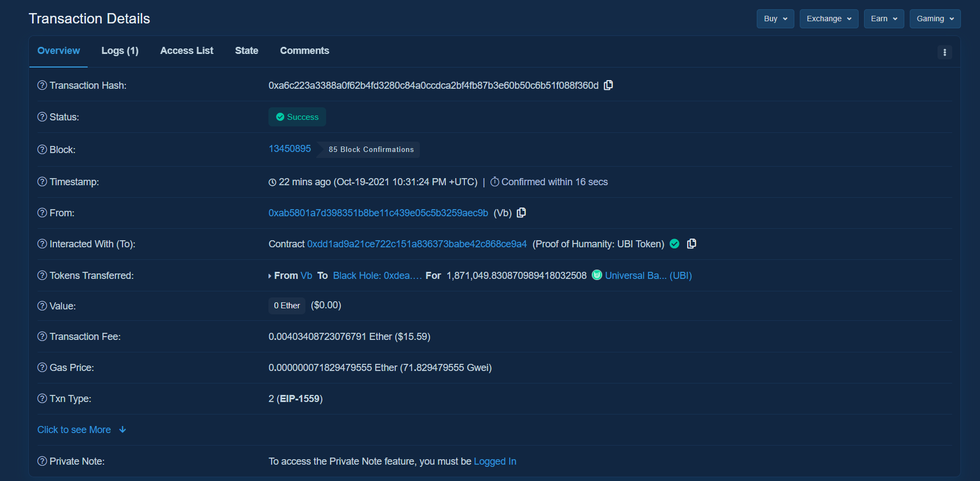Open the Exchange dropdown menu
980x481 pixels.
click(829, 19)
